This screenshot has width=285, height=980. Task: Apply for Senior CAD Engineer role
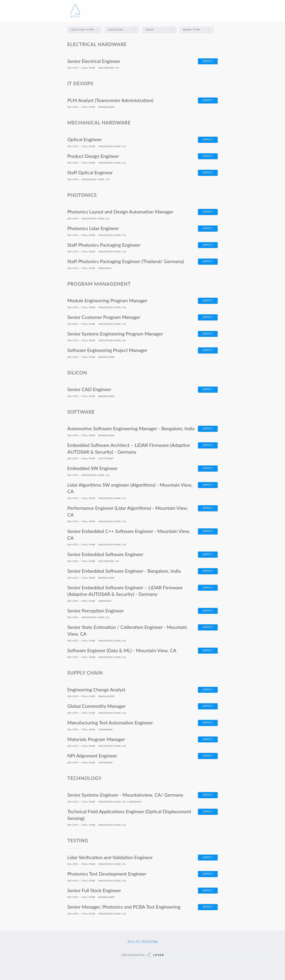point(207,390)
